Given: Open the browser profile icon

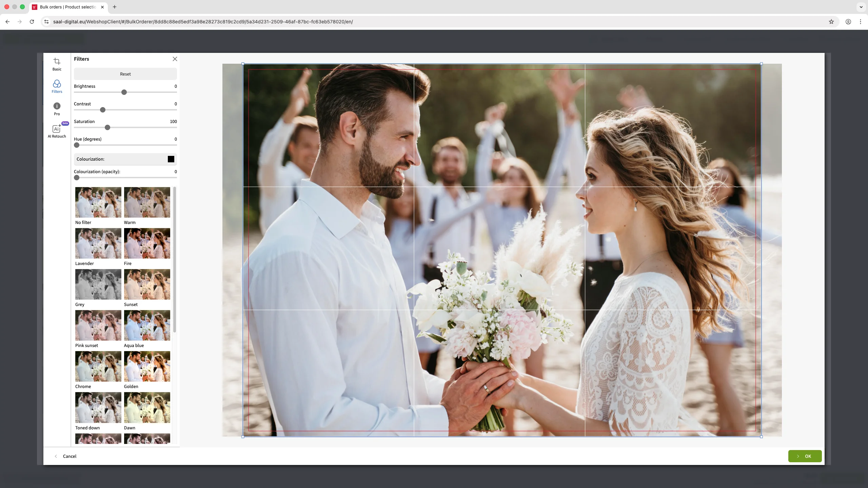Looking at the screenshot, I should (x=848, y=22).
